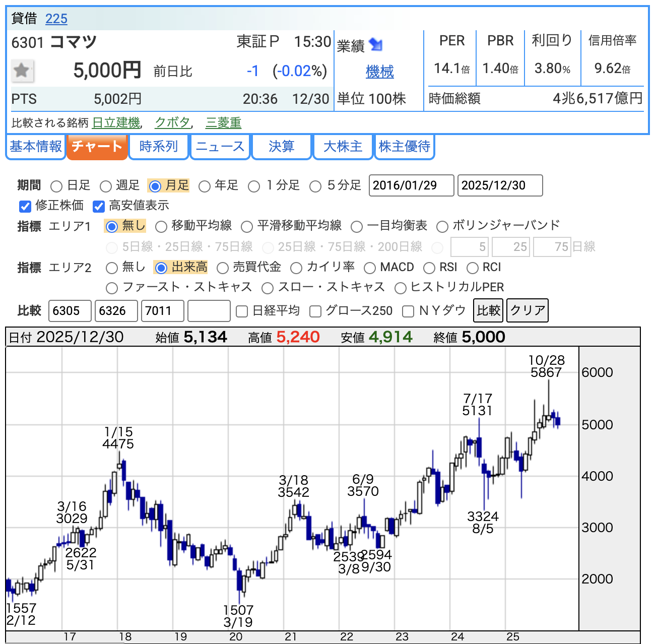Select the MACD indicator radio button
Screen dimensions: 656x644
pyautogui.click(x=370, y=268)
